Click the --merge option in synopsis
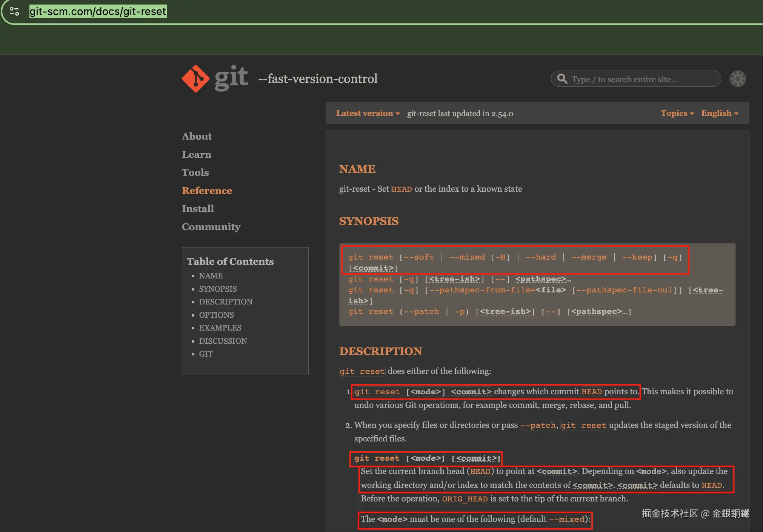Image resolution: width=763 pixels, height=532 pixels. 589,257
